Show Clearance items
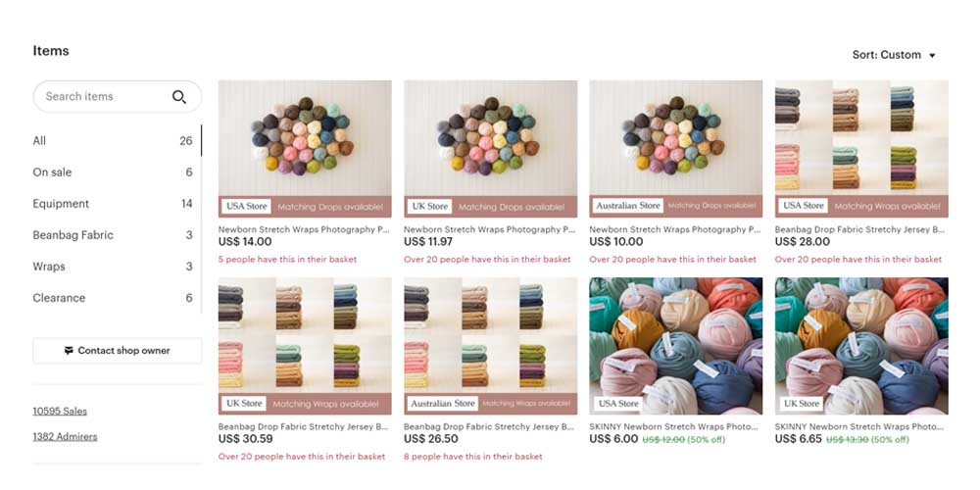980x490 pixels. (113, 298)
